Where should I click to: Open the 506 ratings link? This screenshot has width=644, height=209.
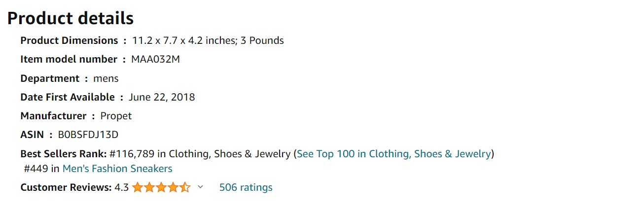point(246,187)
